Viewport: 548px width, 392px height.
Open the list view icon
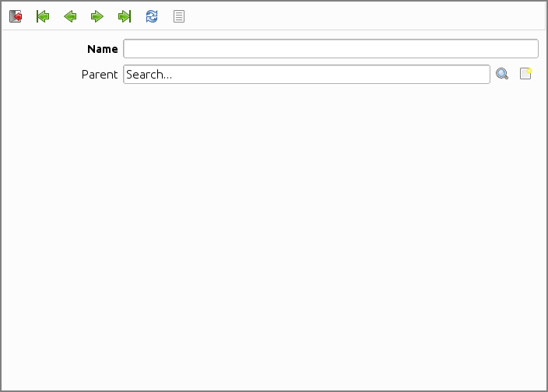click(x=179, y=16)
